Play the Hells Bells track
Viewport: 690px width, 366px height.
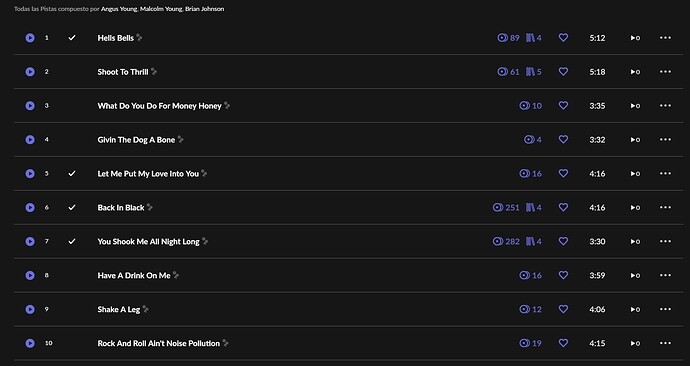(x=30, y=38)
